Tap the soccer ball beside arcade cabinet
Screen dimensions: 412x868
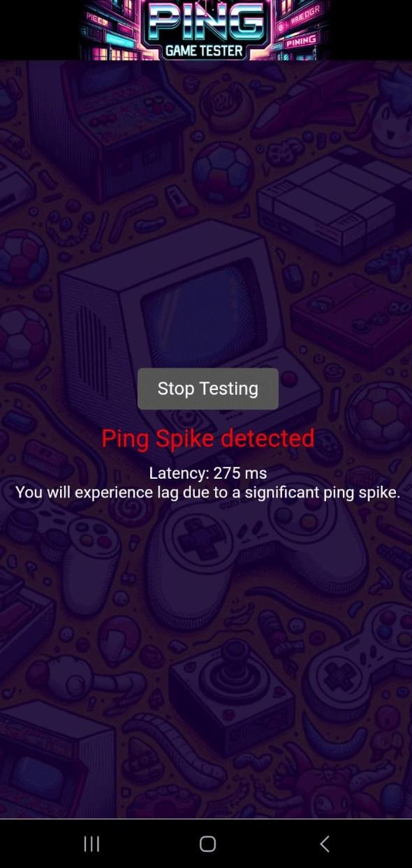pyautogui.click(x=222, y=172)
